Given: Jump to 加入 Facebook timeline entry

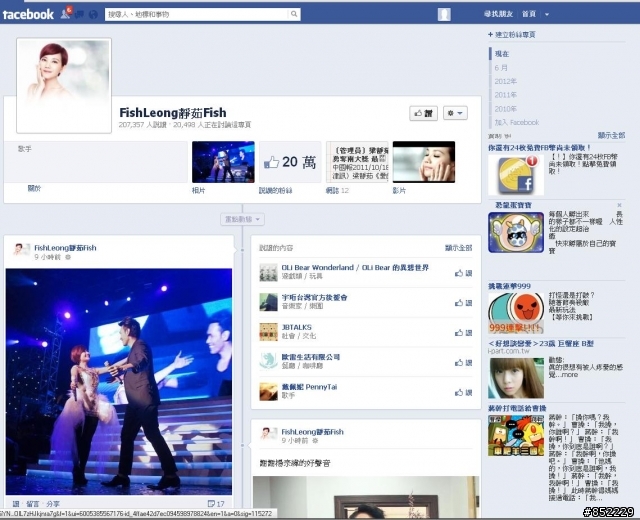Looking at the screenshot, I should point(517,122).
